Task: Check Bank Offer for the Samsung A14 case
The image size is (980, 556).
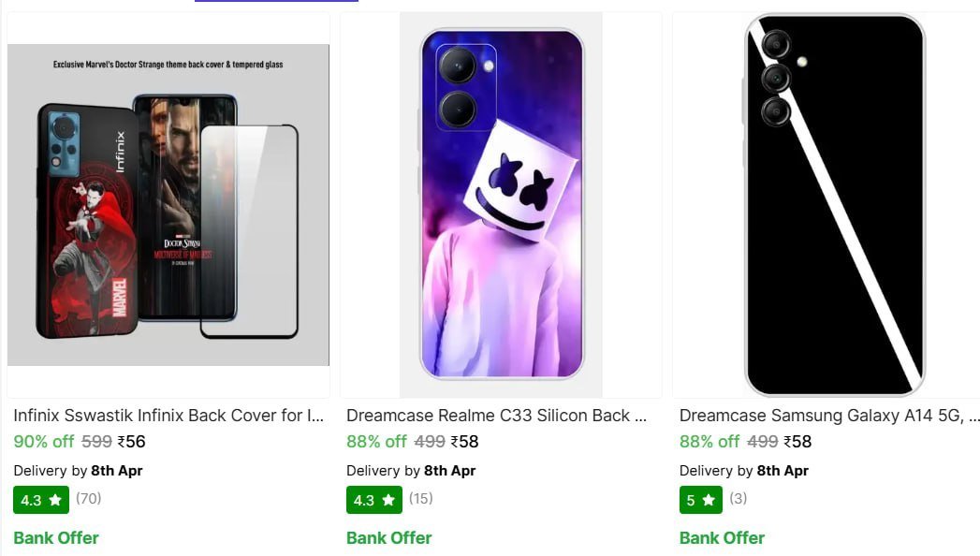Action: tap(721, 538)
